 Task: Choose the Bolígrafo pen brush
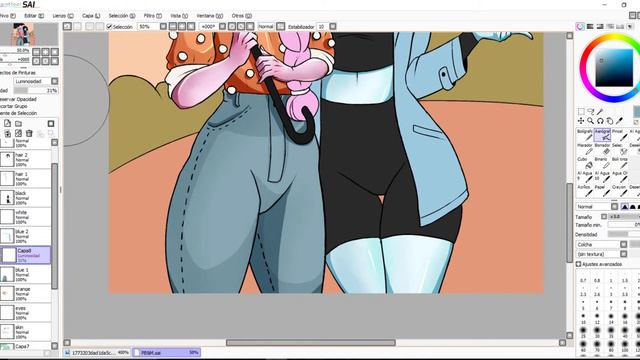coord(584,135)
